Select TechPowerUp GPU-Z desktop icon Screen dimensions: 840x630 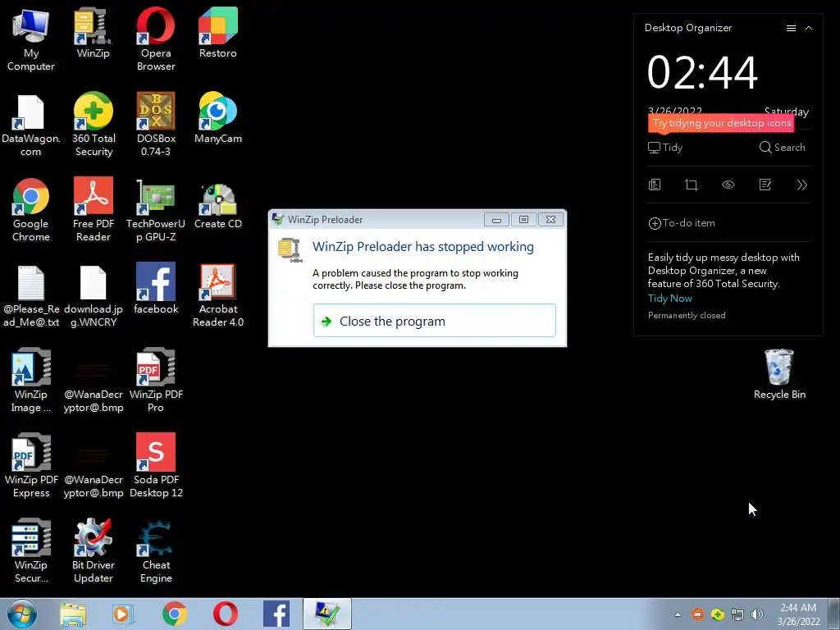156,209
